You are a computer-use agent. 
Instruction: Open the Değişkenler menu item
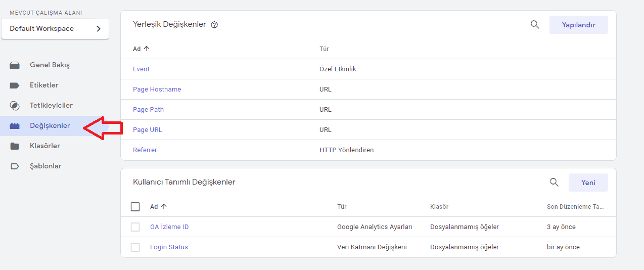pyautogui.click(x=50, y=126)
